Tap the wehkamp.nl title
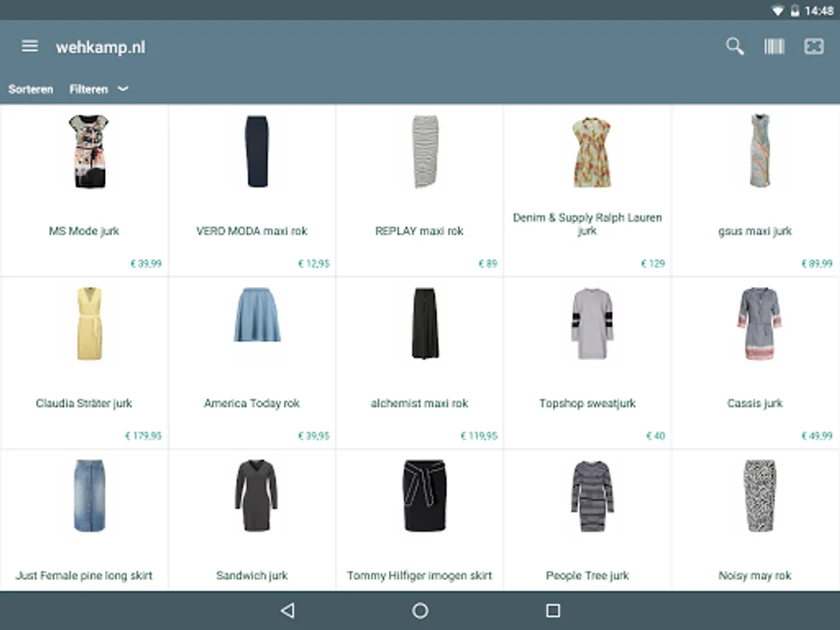840x630 pixels. tap(101, 48)
